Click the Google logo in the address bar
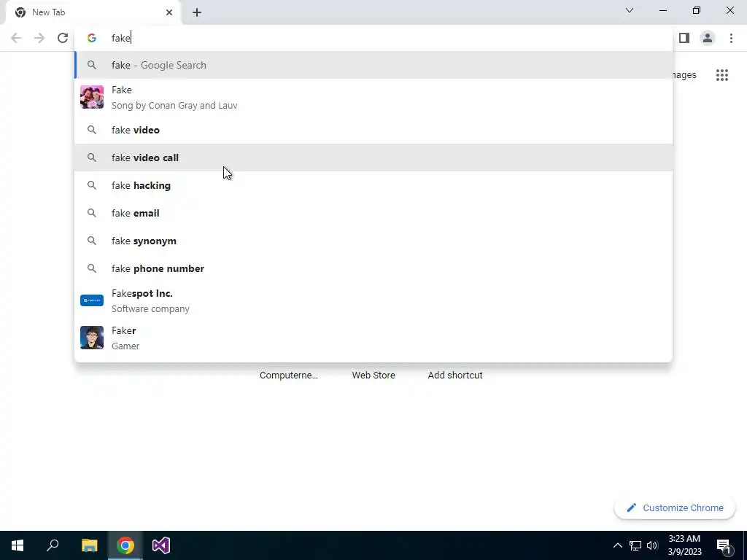Viewport: 747px width, 560px height. click(92, 38)
